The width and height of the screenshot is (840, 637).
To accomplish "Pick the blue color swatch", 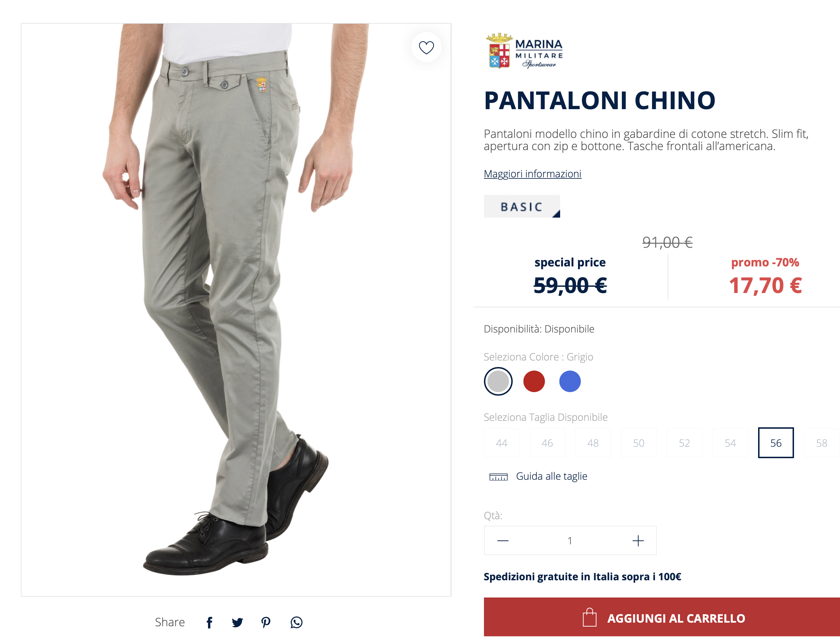I will (569, 381).
